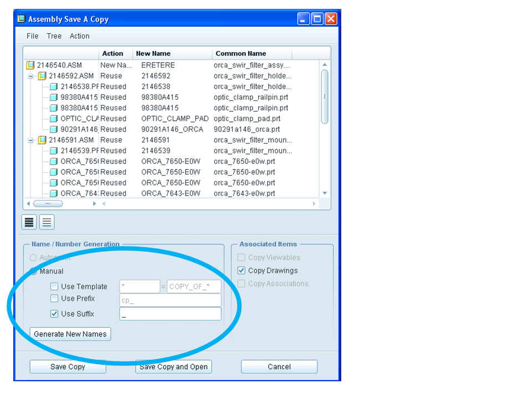Click the ORCA_7643 part icon
Viewport: 532px width, 399px height.
(54, 193)
